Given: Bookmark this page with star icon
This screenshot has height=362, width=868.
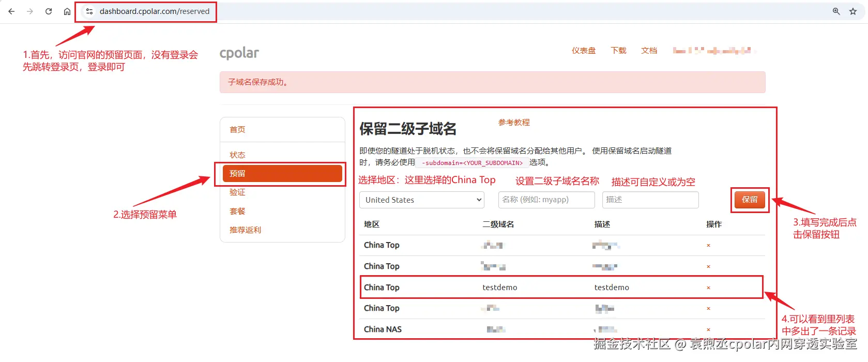Looking at the screenshot, I should [x=853, y=11].
